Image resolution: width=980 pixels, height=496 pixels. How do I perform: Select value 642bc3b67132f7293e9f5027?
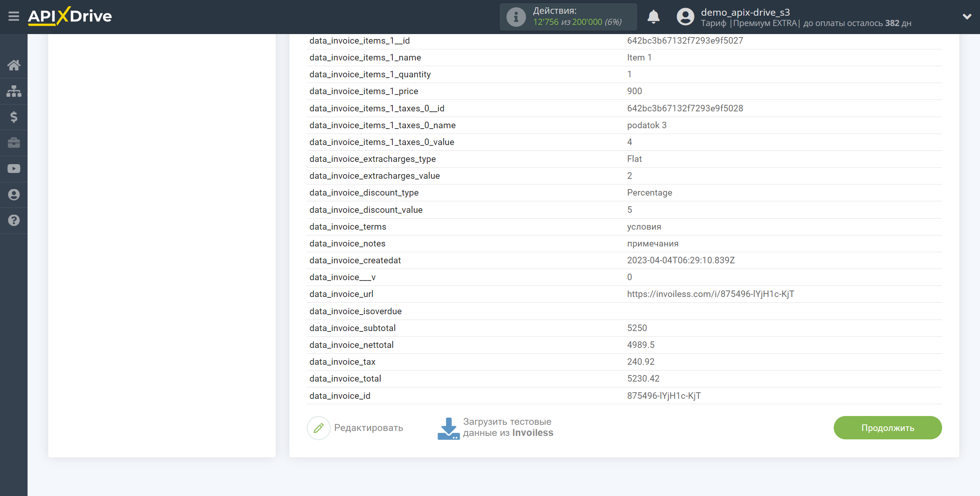pos(685,41)
